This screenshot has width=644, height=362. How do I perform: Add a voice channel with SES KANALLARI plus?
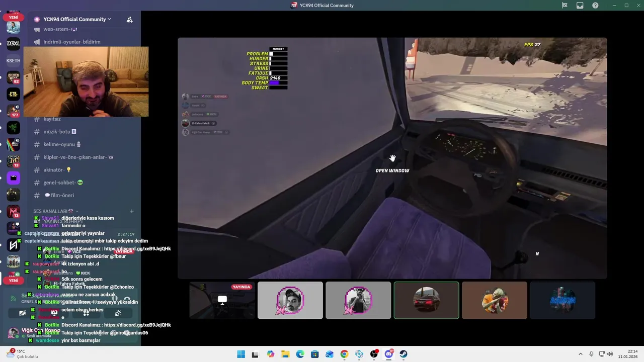click(132, 211)
